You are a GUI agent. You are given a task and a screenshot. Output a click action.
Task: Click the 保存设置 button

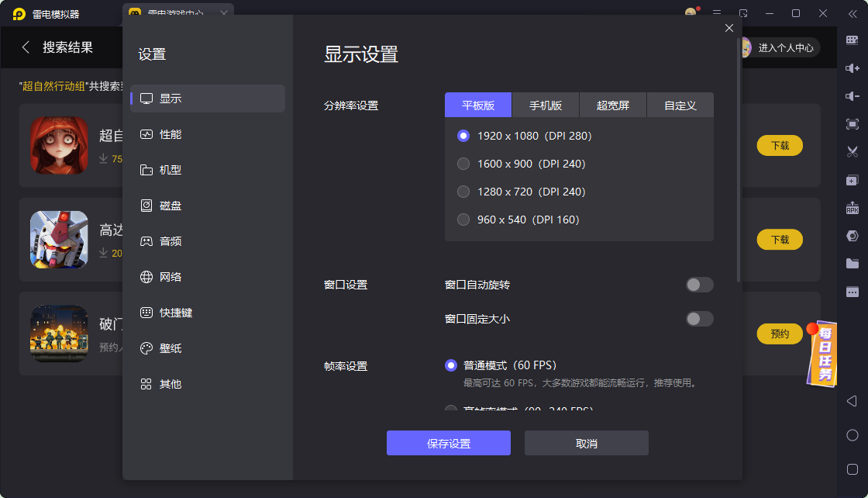point(449,443)
